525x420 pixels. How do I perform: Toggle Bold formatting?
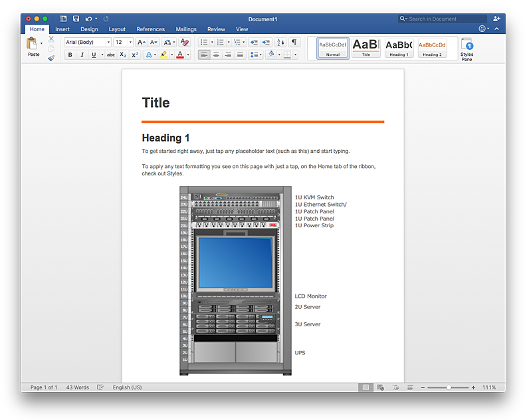coord(70,55)
